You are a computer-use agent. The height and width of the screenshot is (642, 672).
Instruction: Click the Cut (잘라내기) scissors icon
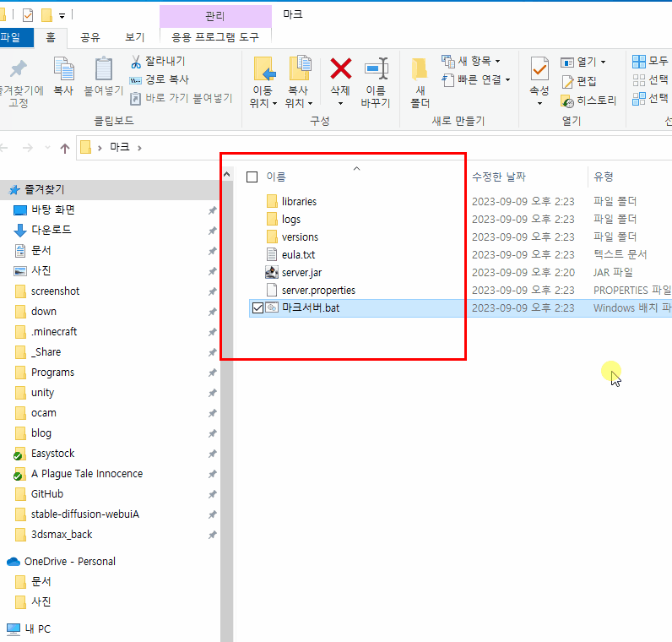(136, 62)
